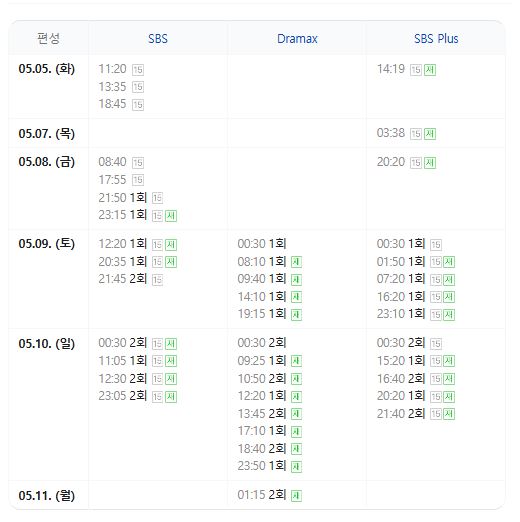Click the Dramax 17:10 1회 entry
Viewport: 520px width, 522px height.
point(262,431)
